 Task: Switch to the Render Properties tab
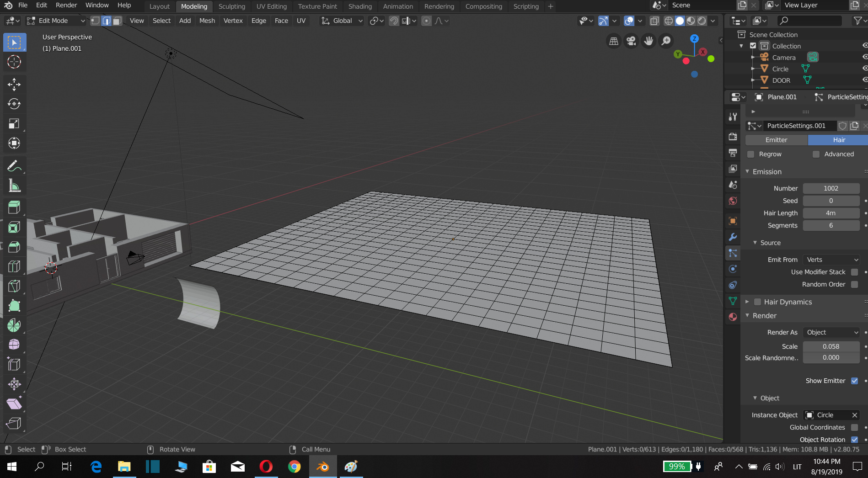click(732, 137)
